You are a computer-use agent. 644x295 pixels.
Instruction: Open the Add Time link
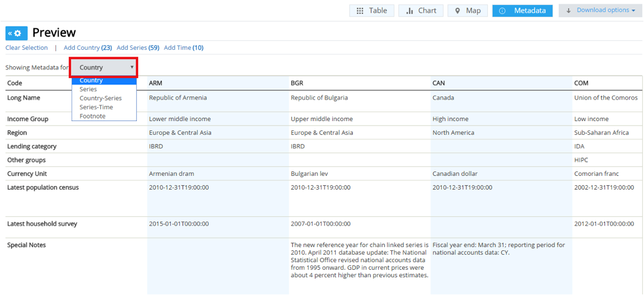pos(183,48)
